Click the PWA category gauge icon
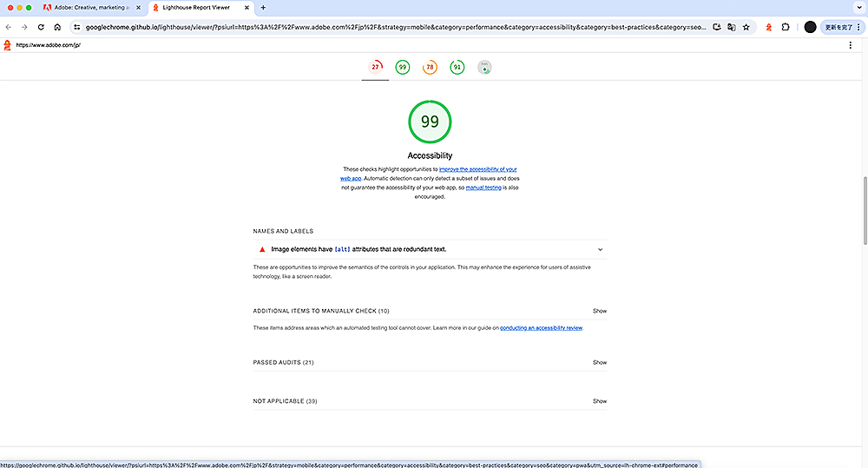Image resolution: width=868 pixels, height=468 pixels. pyautogui.click(x=484, y=67)
